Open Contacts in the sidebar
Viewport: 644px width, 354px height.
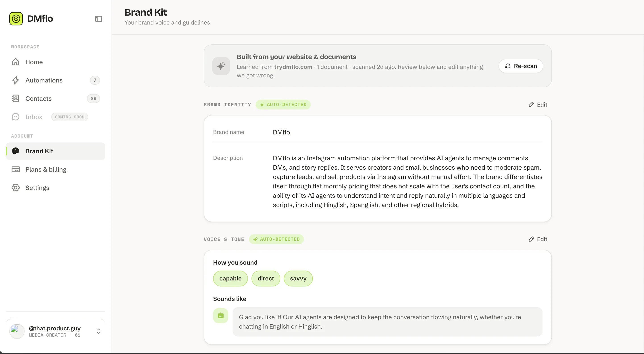pyautogui.click(x=56, y=99)
